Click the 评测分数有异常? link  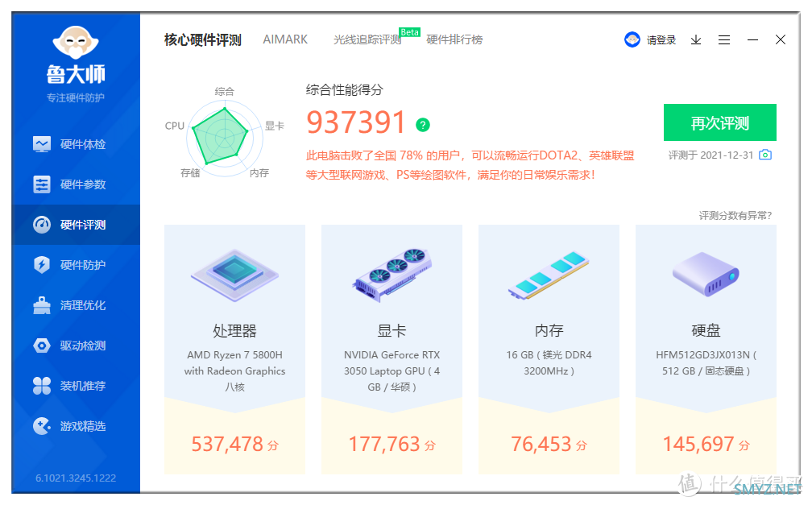[x=735, y=216]
